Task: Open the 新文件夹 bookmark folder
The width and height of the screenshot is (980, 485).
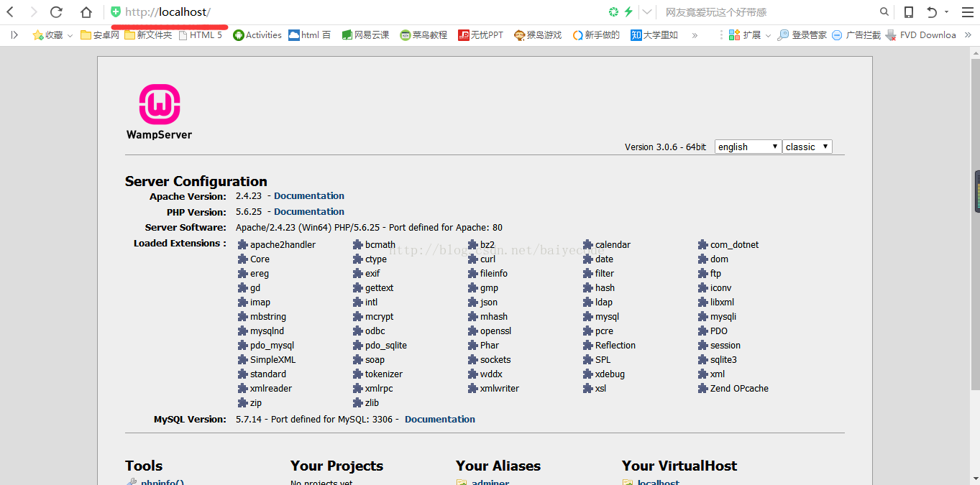Action: pos(148,34)
